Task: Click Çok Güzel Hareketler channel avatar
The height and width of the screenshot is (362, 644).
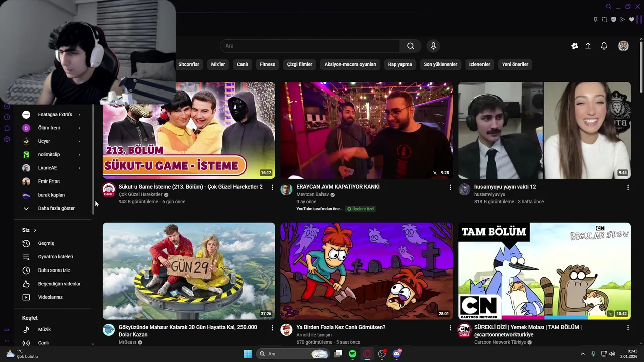Action: pyautogui.click(x=109, y=190)
